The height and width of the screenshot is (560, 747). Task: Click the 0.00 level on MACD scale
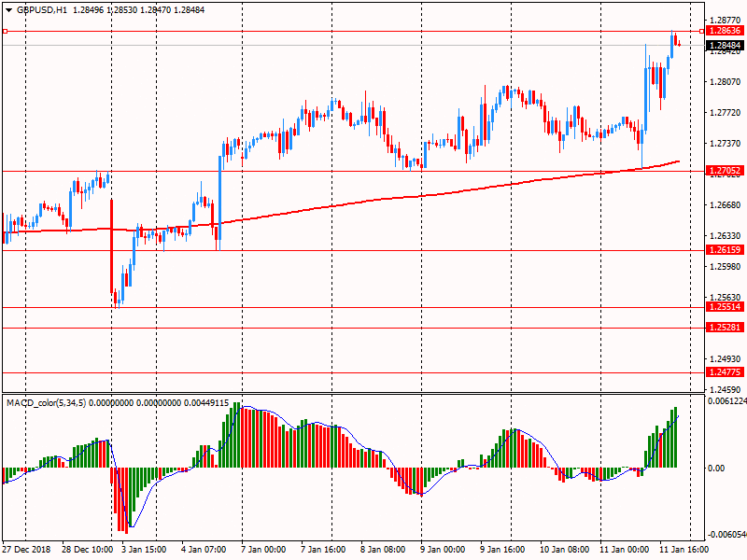[x=717, y=469]
